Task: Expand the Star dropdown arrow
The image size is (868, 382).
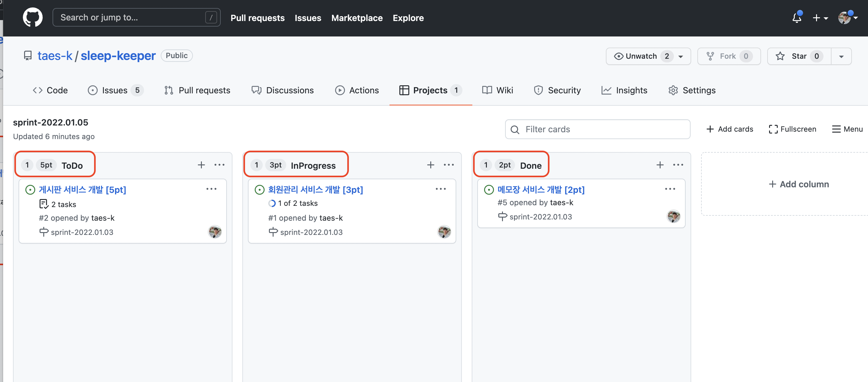Action: [x=841, y=56]
